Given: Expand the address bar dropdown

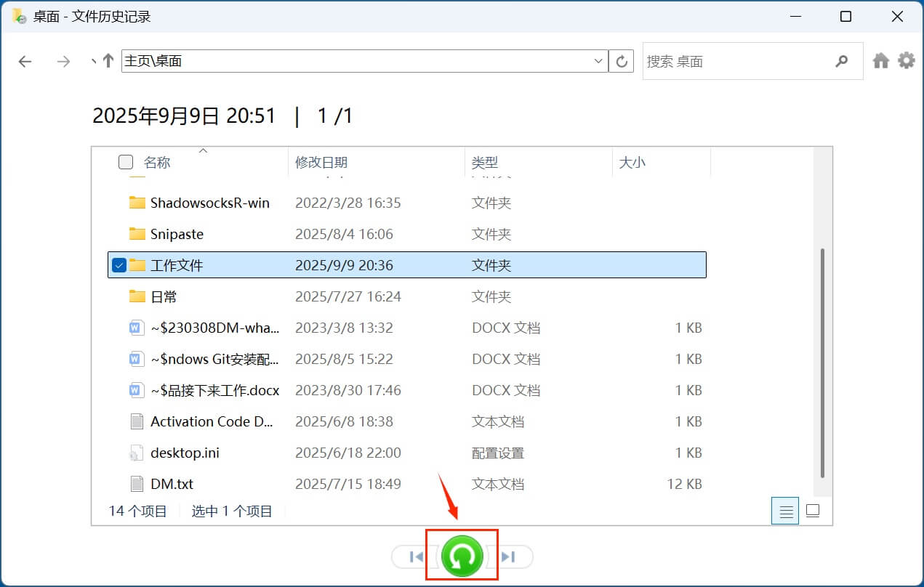Looking at the screenshot, I should coord(598,62).
